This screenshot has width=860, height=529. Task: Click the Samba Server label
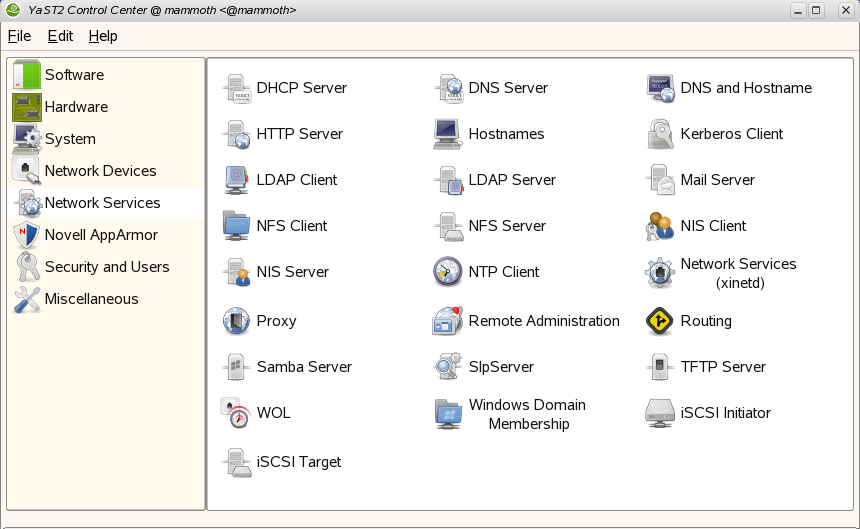pos(304,367)
